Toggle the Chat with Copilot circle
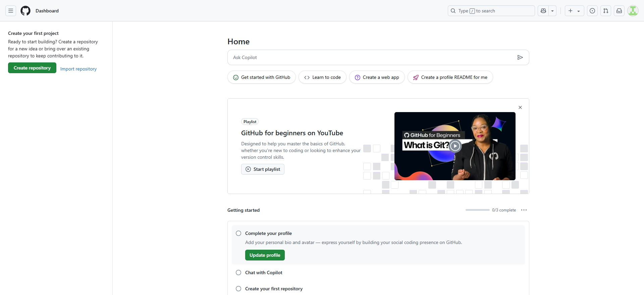The width and height of the screenshot is (644, 295). (x=238, y=273)
